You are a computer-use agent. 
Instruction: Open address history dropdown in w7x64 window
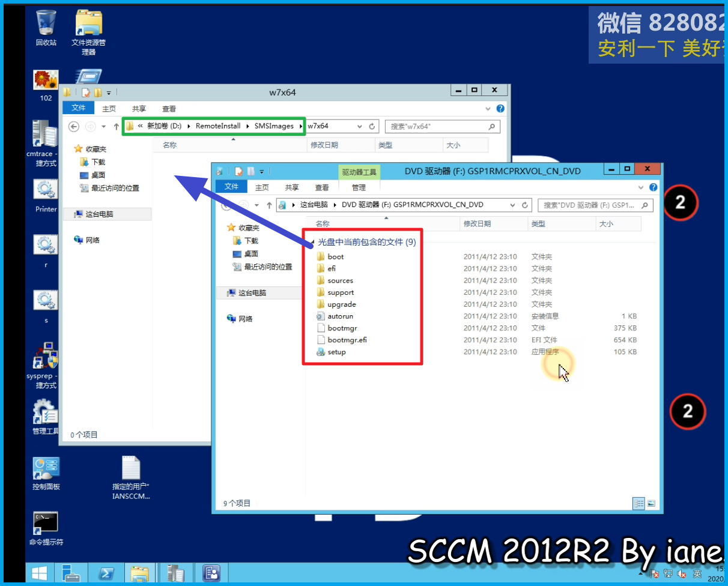(359, 126)
